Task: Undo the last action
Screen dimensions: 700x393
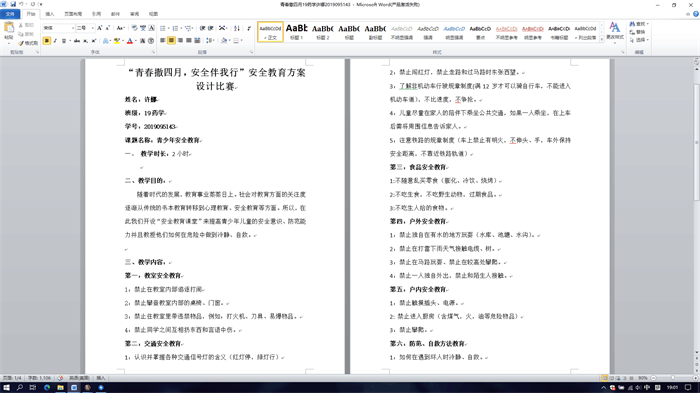Action: click(21, 4)
